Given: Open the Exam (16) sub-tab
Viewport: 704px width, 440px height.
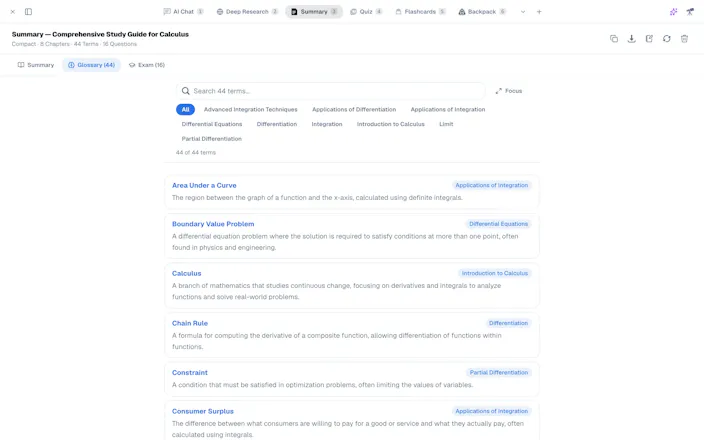Looking at the screenshot, I should click(x=147, y=65).
